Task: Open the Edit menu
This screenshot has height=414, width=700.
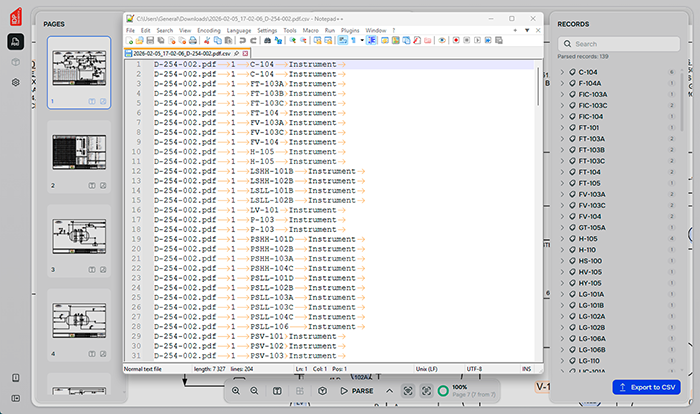Action: (146, 30)
